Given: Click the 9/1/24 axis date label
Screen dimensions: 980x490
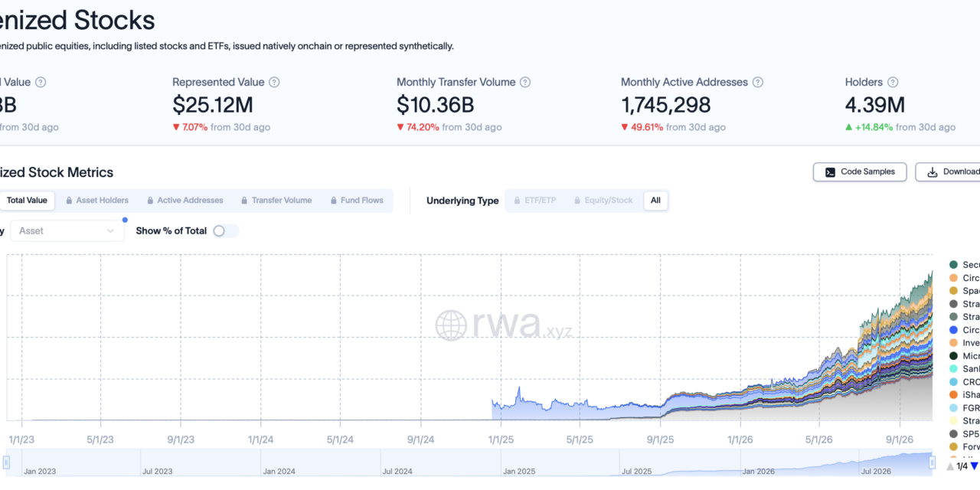Looking at the screenshot, I should click(420, 440).
